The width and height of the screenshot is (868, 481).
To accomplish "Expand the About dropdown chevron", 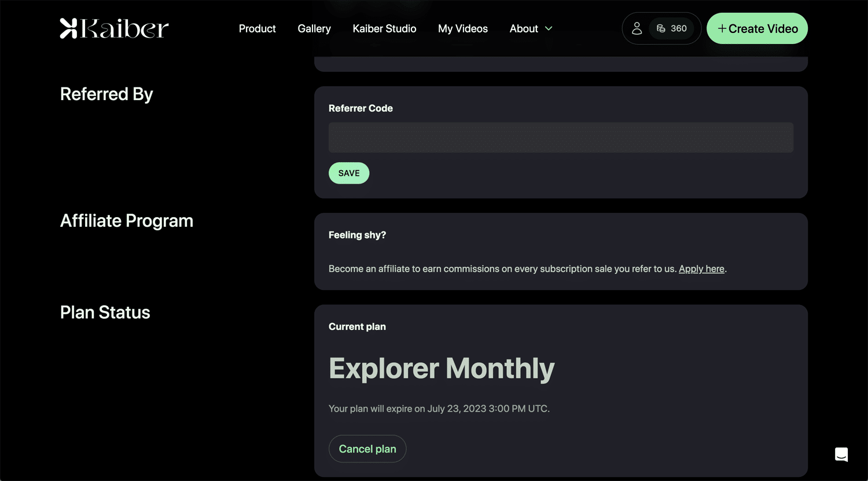I will coord(549,28).
